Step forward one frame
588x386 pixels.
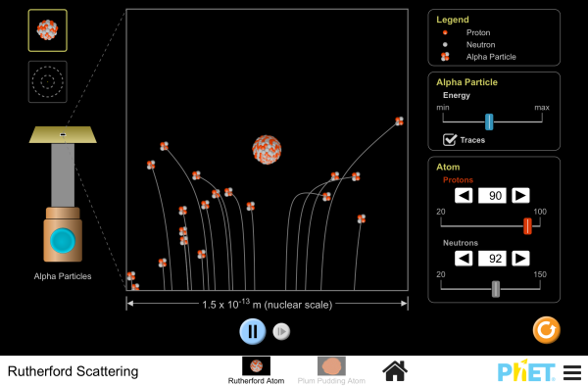[x=281, y=332]
